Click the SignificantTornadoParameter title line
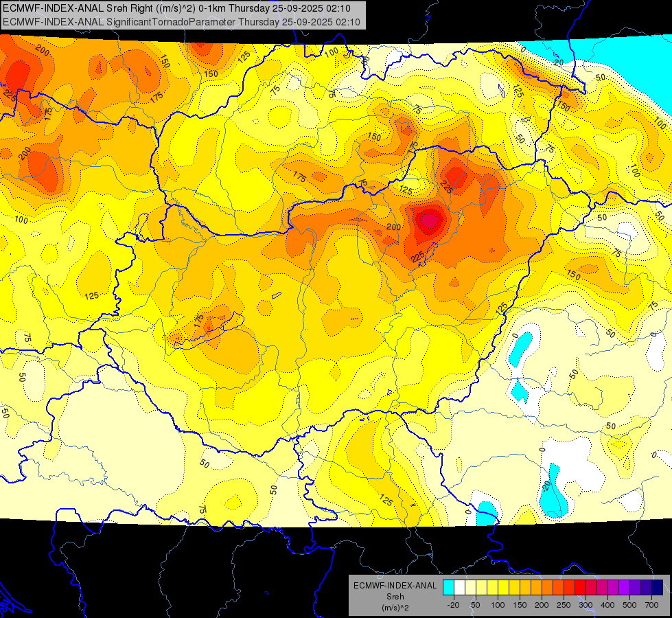672x618 pixels. coord(182,22)
